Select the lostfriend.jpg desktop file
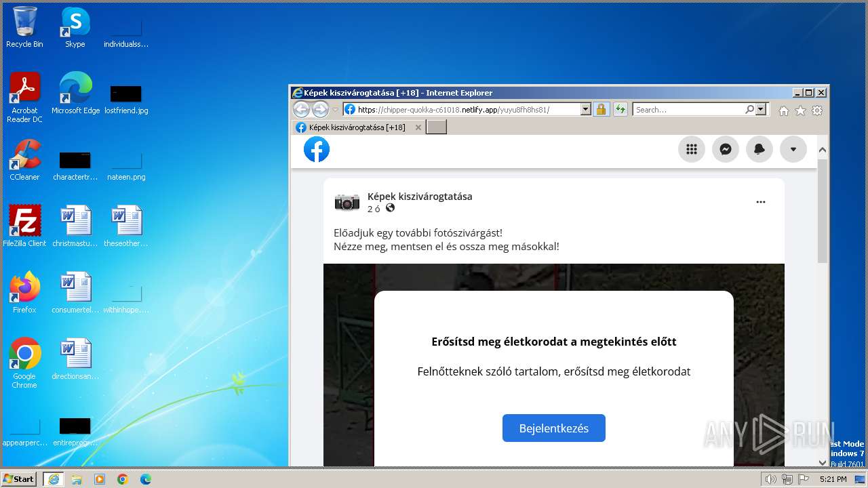The height and width of the screenshot is (488, 868). (126, 98)
